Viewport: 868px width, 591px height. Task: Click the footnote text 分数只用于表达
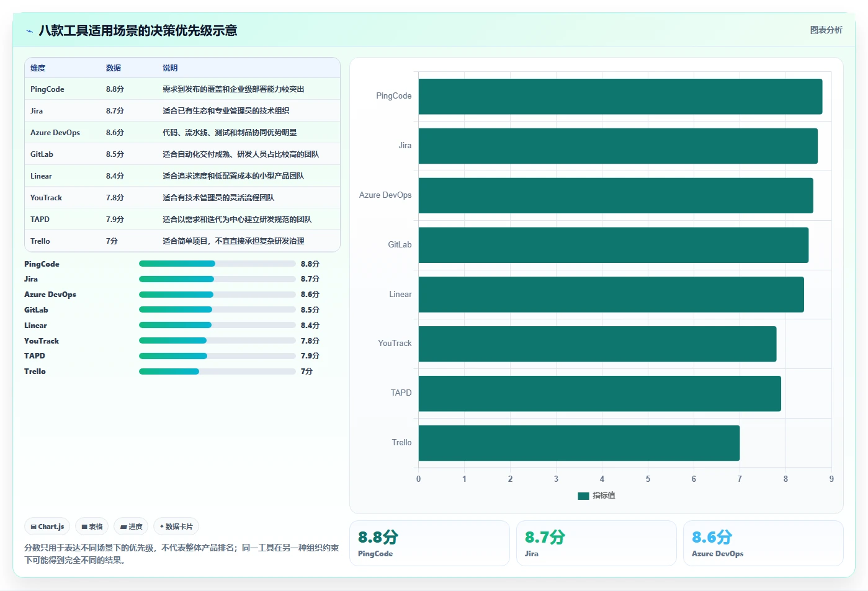point(182,554)
